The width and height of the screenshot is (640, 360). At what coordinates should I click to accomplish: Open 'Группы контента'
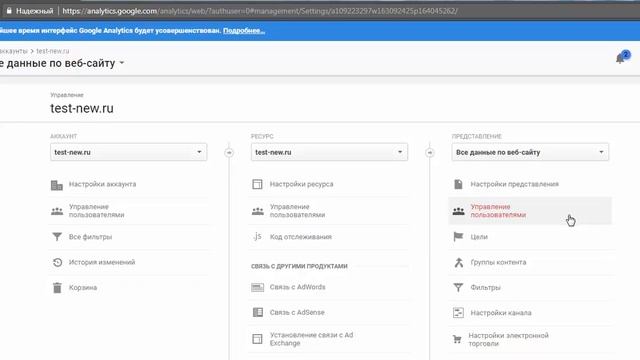point(498,262)
